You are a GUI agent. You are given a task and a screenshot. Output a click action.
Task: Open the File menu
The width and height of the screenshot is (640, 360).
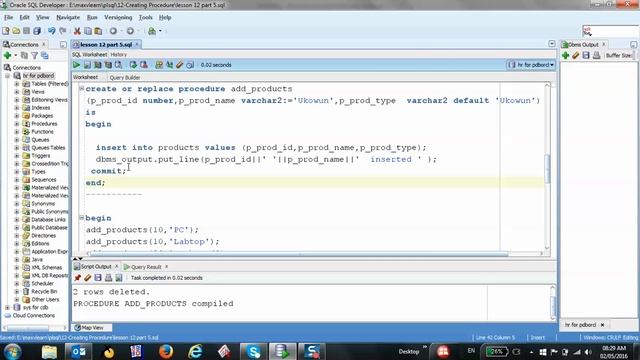(x=9, y=18)
